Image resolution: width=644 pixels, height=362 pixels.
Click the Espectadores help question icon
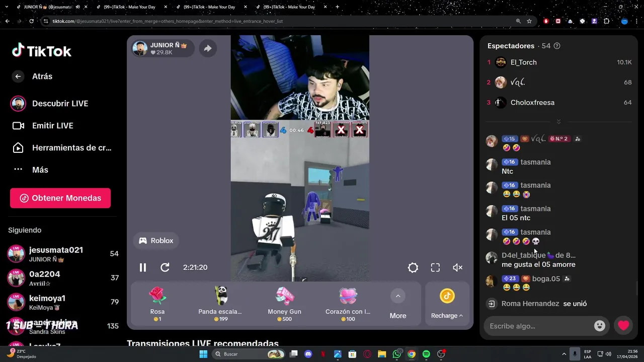coord(557,46)
